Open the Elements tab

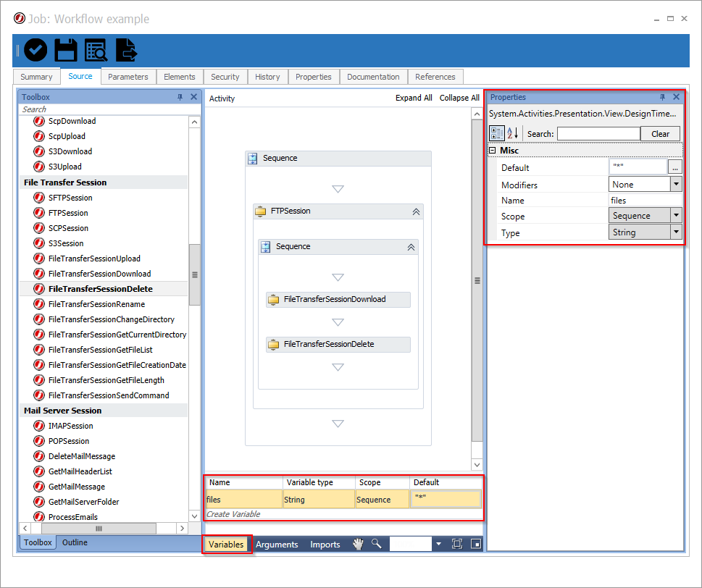tap(180, 77)
